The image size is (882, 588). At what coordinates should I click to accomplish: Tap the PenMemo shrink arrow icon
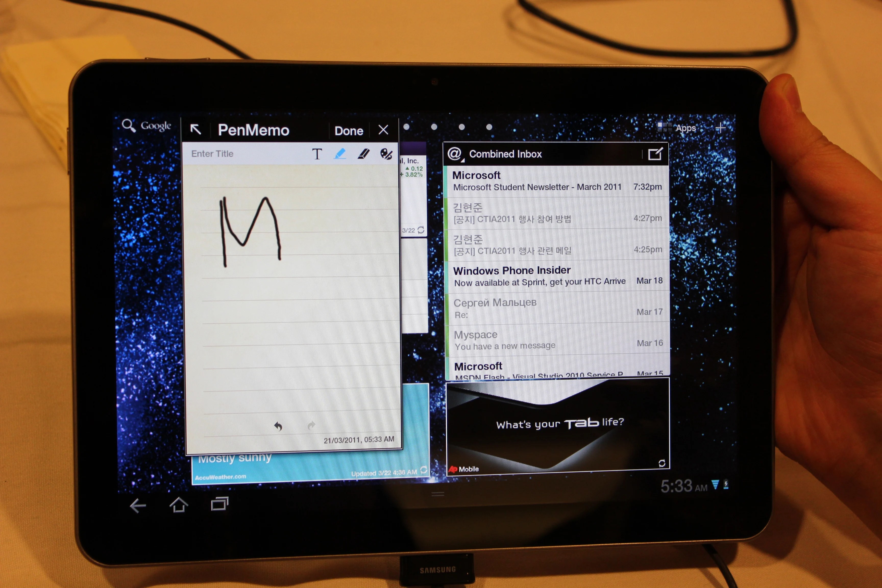[x=195, y=129]
